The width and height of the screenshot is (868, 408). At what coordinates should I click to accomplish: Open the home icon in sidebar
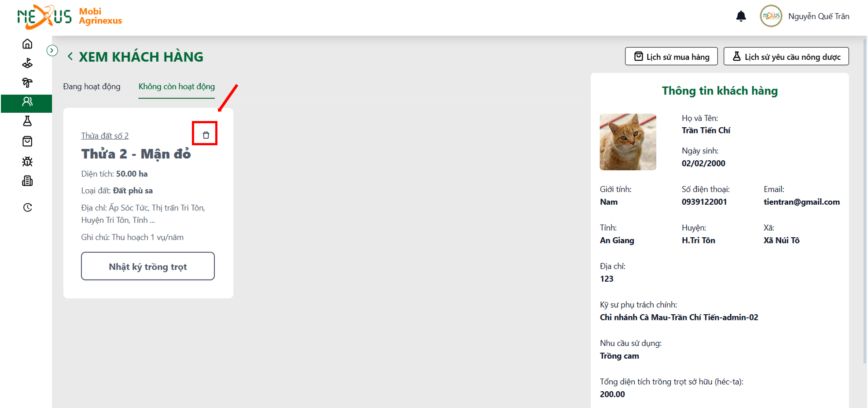click(27, 44)
